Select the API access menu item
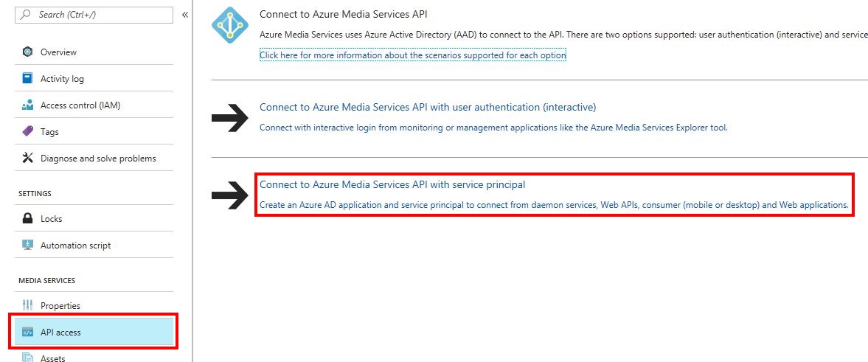This screenshot has width=868, height=362. tap(94, 332)
